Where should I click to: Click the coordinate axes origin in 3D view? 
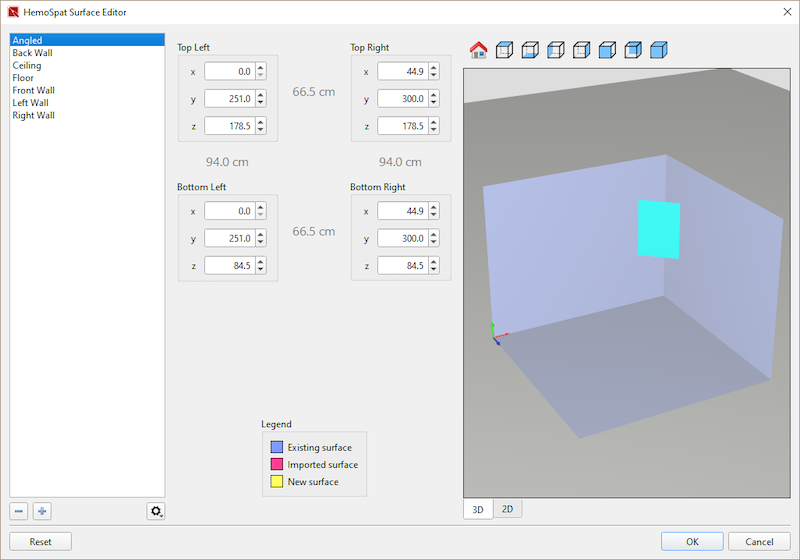tap(494, 337)
